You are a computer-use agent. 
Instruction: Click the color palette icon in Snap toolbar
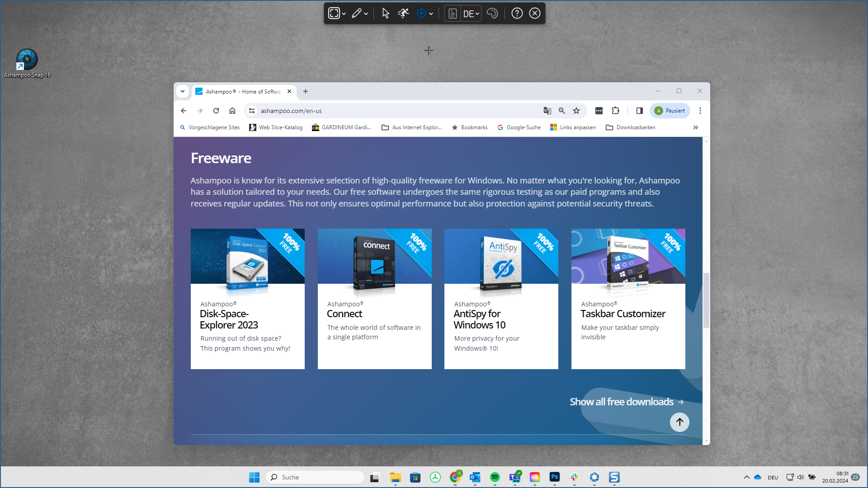(x=492, y=13)
